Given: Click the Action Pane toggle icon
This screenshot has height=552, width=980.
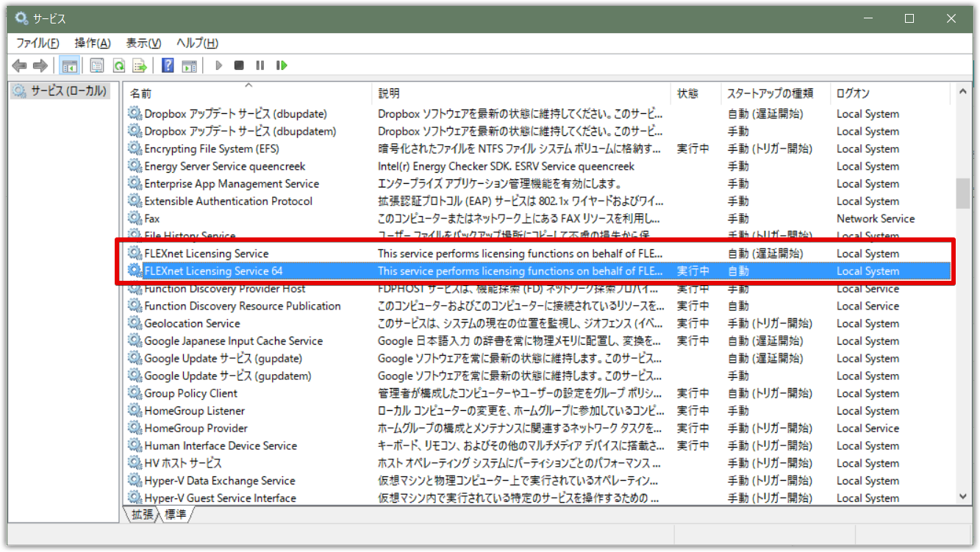Looking at the screenshot, I should coord(190,66).
